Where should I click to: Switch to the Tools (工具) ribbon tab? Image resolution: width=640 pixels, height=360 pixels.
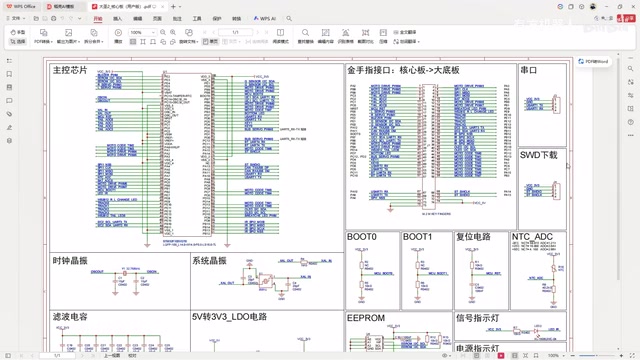point(197,19)
